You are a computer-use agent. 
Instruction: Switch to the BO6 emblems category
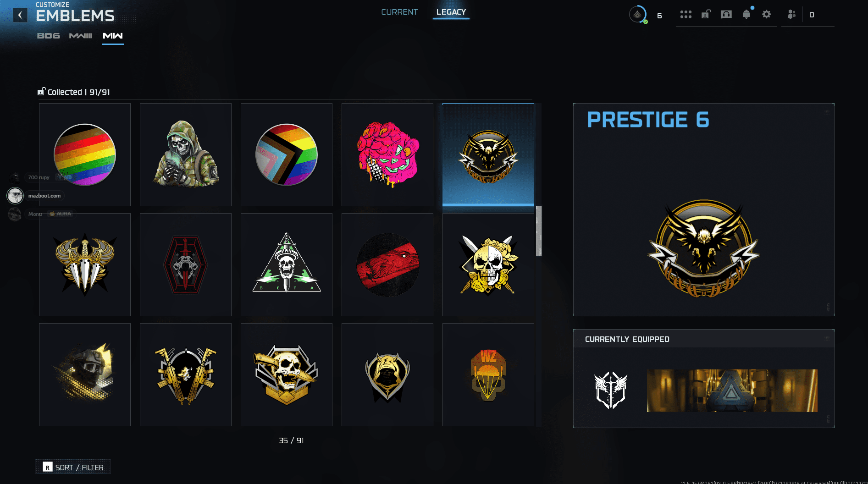(x=48, y=36)
